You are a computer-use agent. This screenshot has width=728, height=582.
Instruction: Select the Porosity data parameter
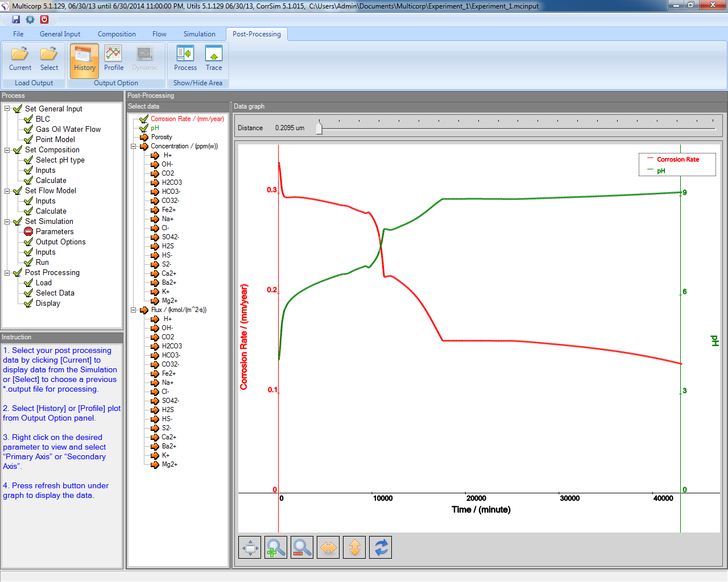pos(162,137)
